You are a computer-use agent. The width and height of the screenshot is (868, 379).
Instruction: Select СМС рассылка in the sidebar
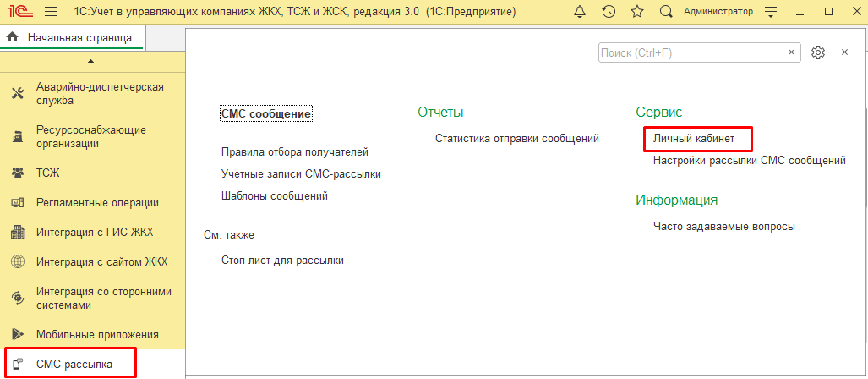click(x=74, y=365)
